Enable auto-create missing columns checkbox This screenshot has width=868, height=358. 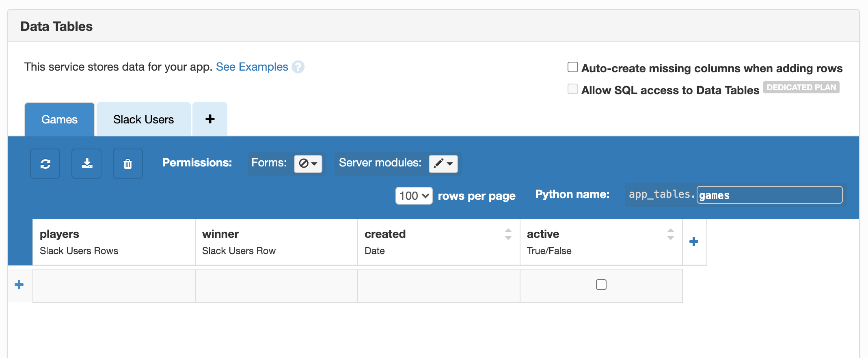tap(572, 67)
